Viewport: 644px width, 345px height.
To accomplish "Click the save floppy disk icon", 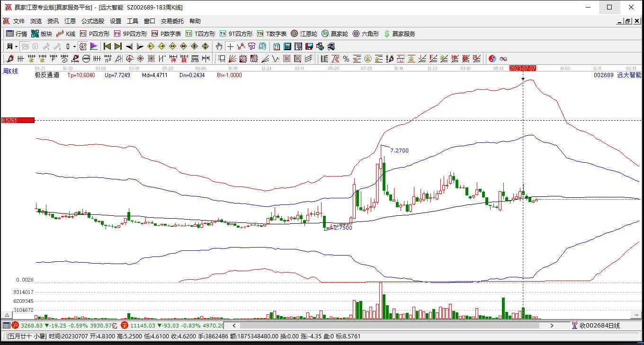I will [309, 46].
